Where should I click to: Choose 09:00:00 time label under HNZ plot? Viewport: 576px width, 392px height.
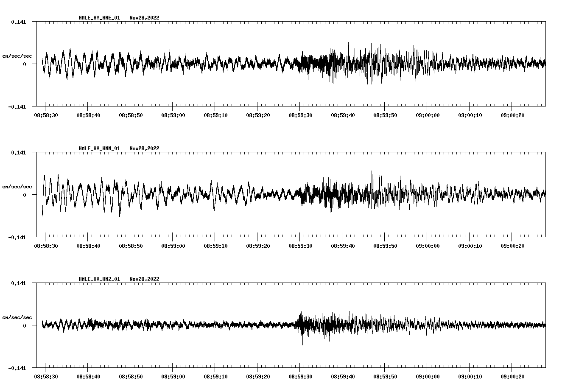coord(428,376)
